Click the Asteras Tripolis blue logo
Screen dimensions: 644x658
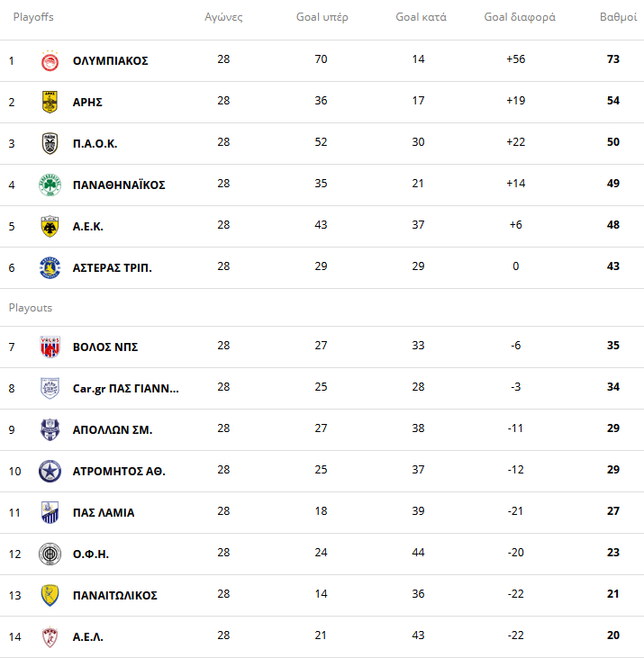point(50,268)
